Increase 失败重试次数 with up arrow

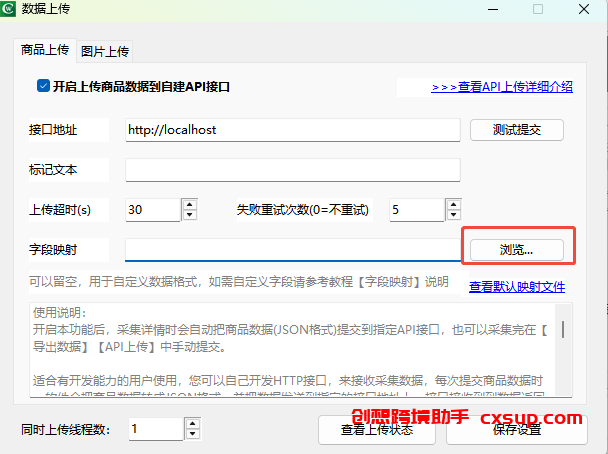pyautogui.click(x=451, y=205)
